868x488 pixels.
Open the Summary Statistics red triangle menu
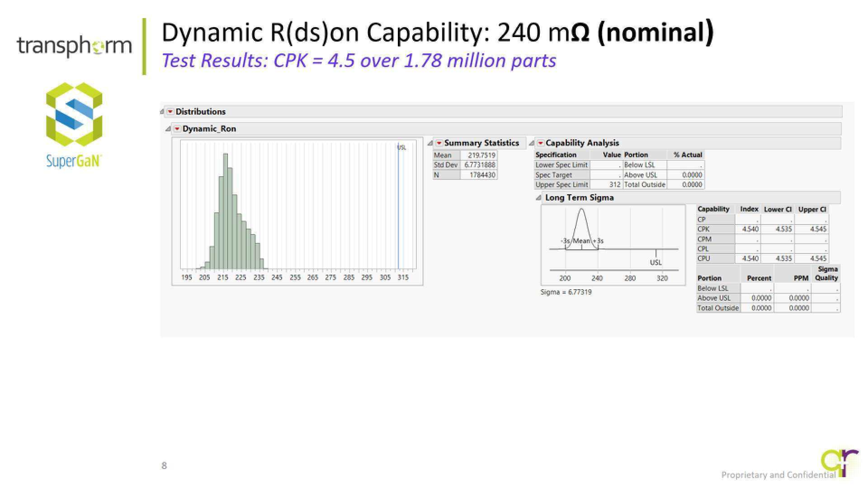439,143
